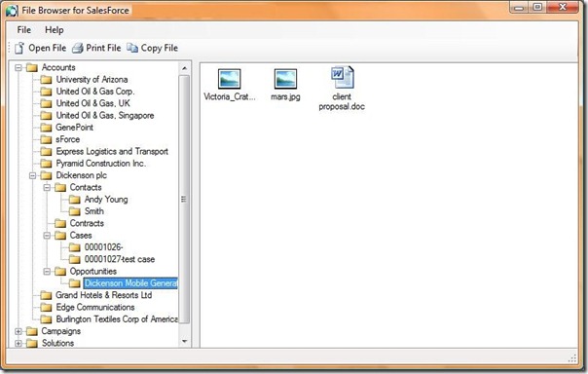The width and height of the screenshot is (588, 374).
Task: Click the mars.jpg file name
Action: tap(285, 96)
